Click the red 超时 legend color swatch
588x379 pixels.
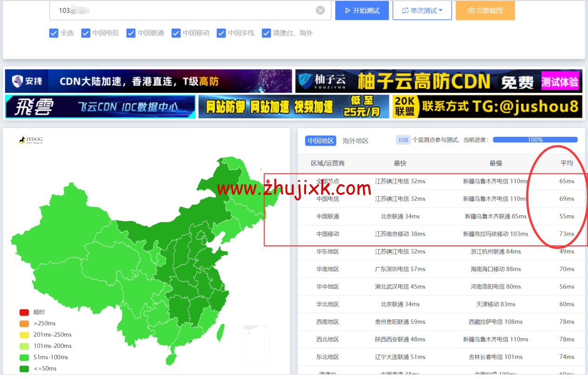click(24, 312)
